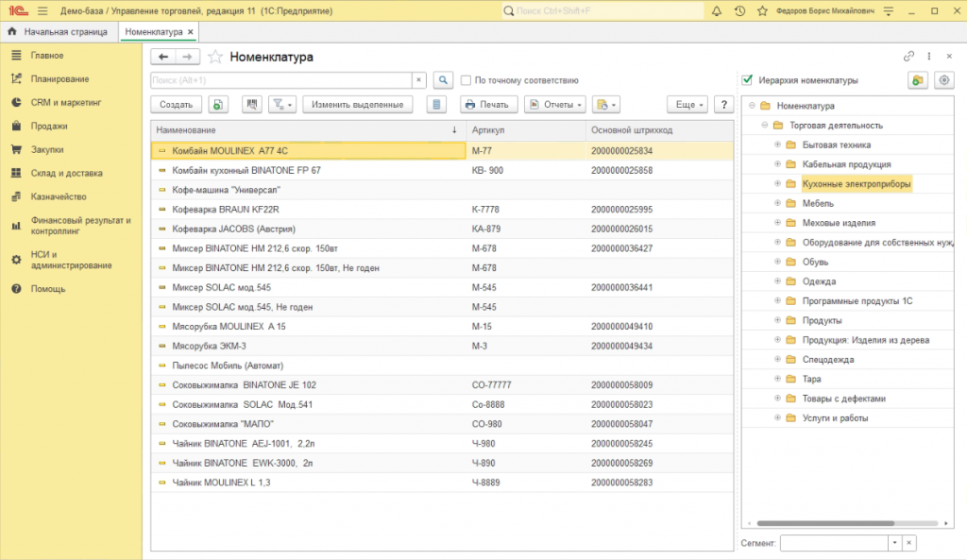Open dropdown beside Отчеты with document icon
This screenshot has width=967, height=560.
pos(606,105)
